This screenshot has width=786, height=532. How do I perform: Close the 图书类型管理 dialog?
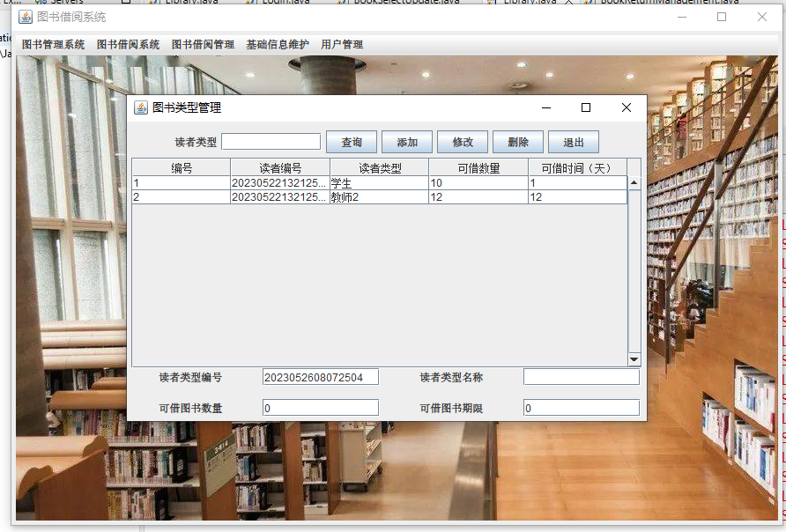pos(627,107)
